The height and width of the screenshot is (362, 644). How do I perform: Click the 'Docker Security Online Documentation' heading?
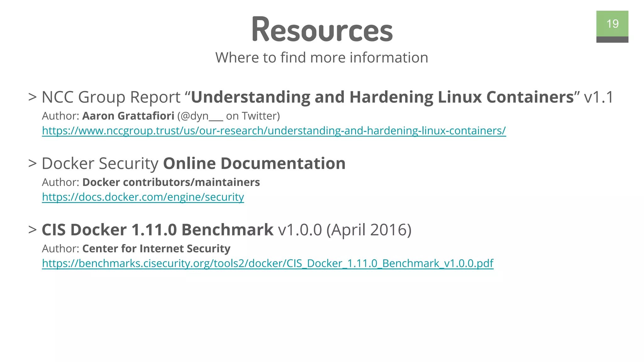click(x=194, y=163)
